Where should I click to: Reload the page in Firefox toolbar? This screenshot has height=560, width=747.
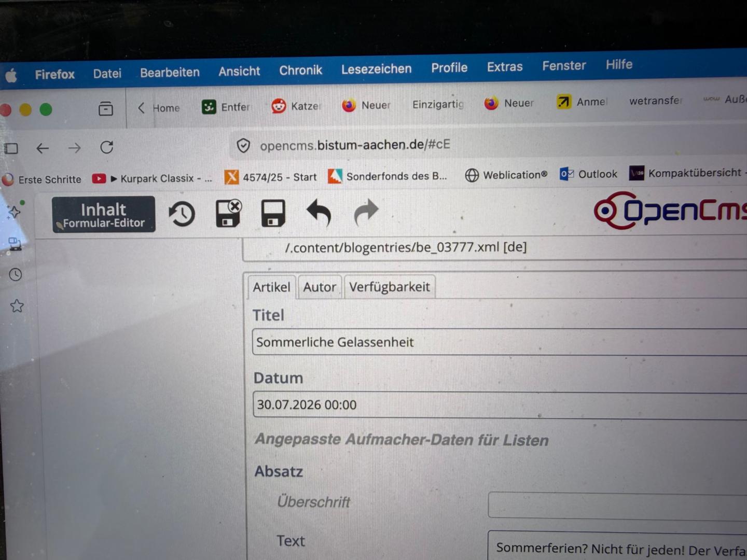click(107, 147)
